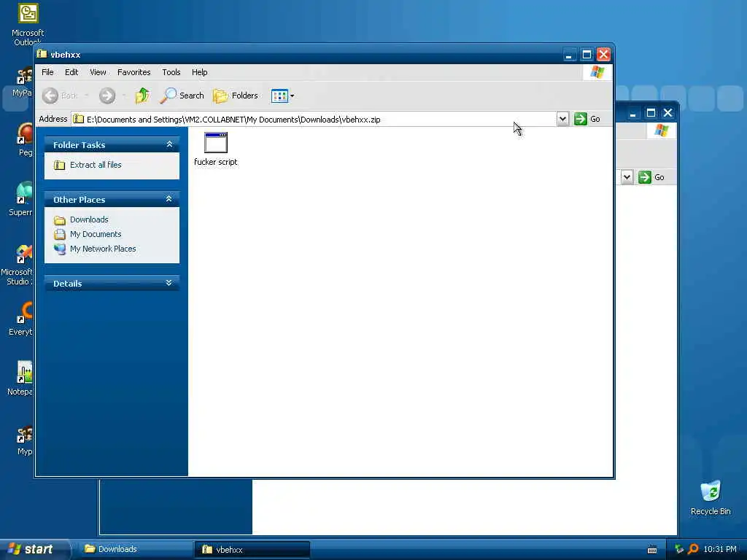Viewport: 747px width, 560px height.
Task: Click vbehxx taskbar button
Action: (x=252, y=549)
